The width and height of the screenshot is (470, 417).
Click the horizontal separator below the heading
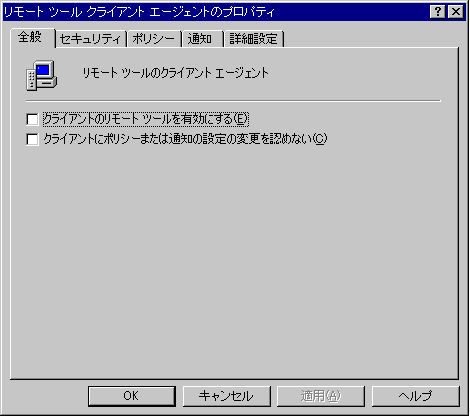(x=233, y=100)
